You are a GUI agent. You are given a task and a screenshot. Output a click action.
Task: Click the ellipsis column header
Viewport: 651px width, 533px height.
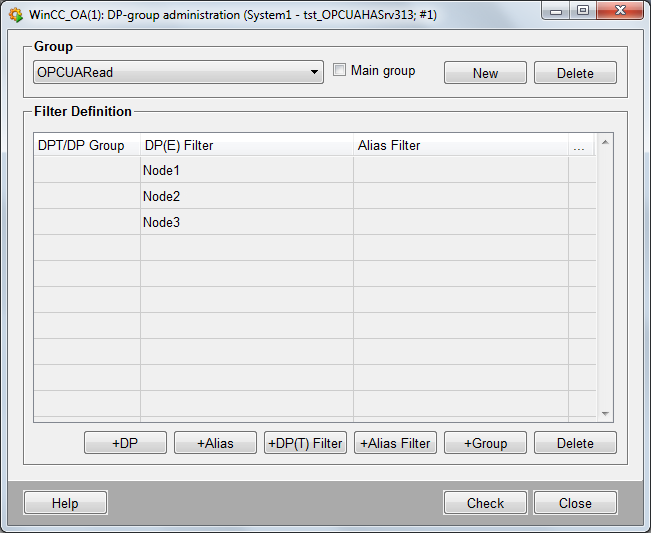tap(579, 146)
